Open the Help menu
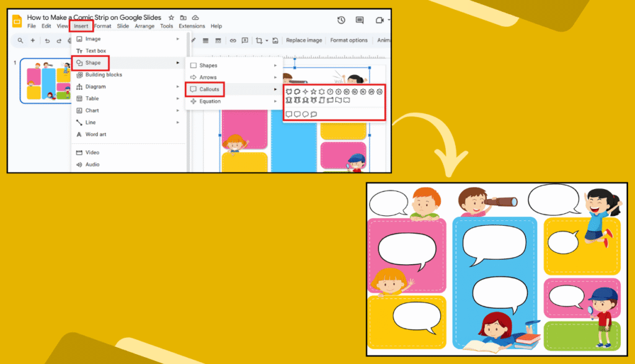The height and width of the screenshot is (364, 635). point(216,26)
